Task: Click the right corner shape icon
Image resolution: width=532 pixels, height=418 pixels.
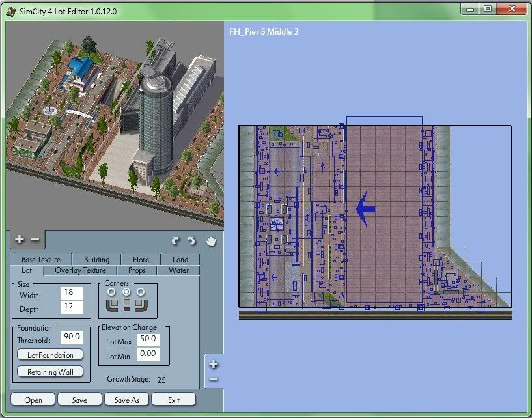Action: click(141, 305)
